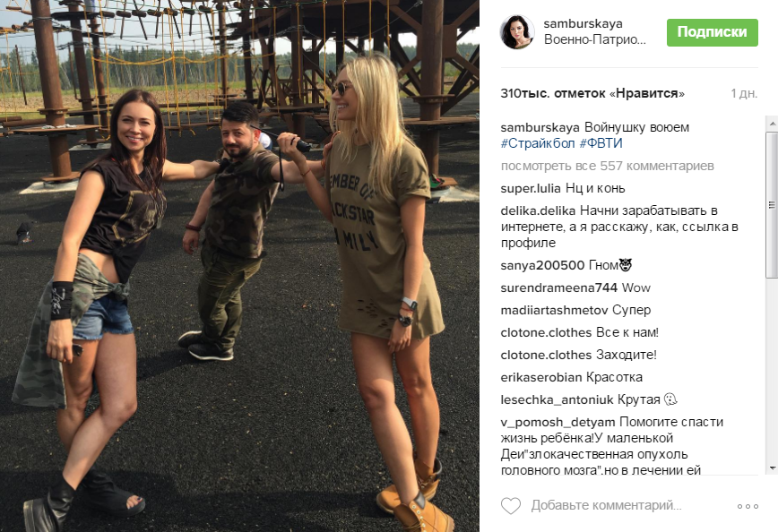This screenshot has width=778, height=532.
Task: Click the scrollbar down arrow in comments
Action: [x=772, y=468]
